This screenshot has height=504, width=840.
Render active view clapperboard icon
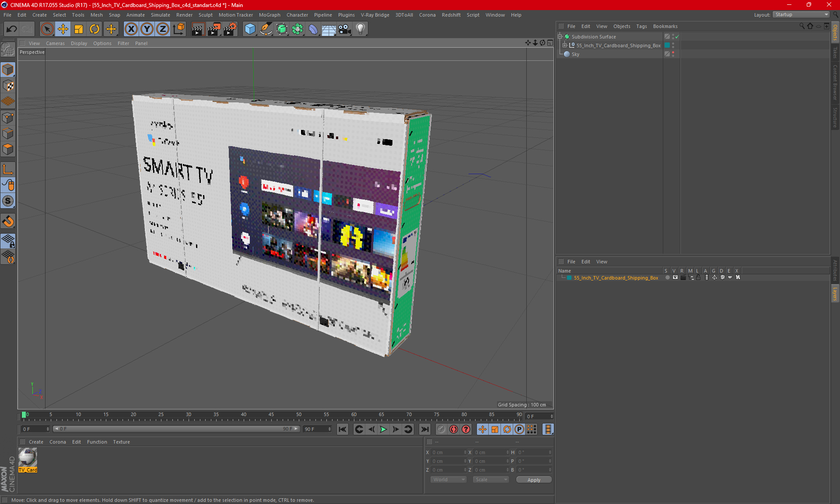coord(198,29)
